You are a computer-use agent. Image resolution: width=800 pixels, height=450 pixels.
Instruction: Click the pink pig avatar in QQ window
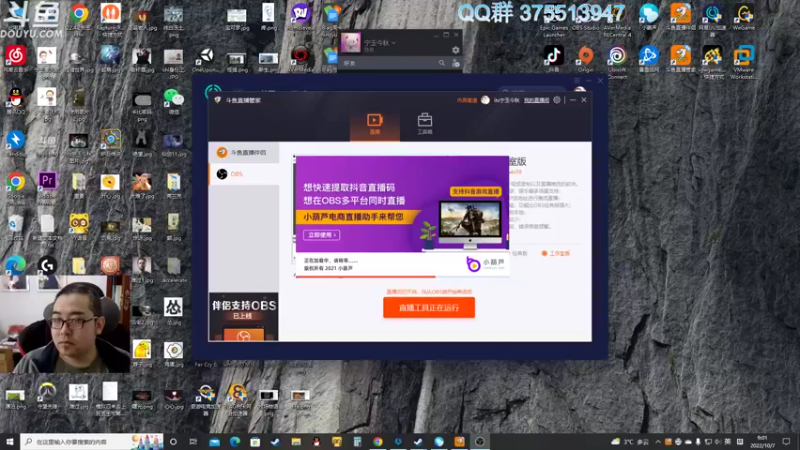click(351, 43)
